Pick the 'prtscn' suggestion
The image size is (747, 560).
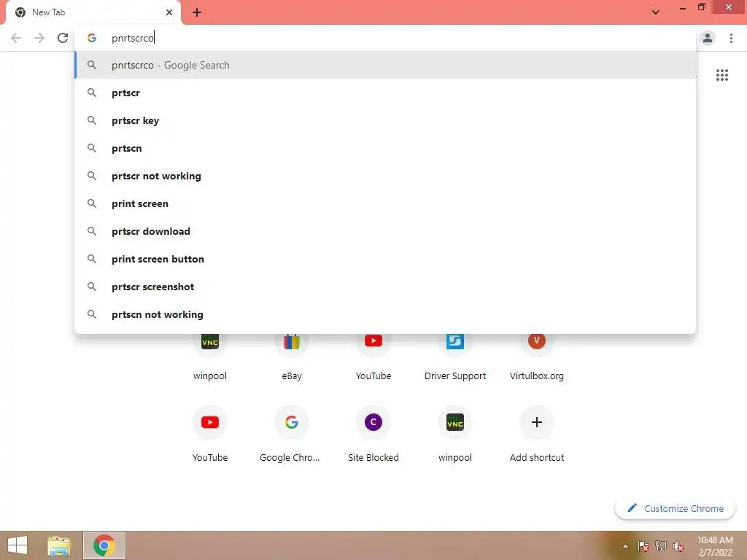(x=385, y=148)
